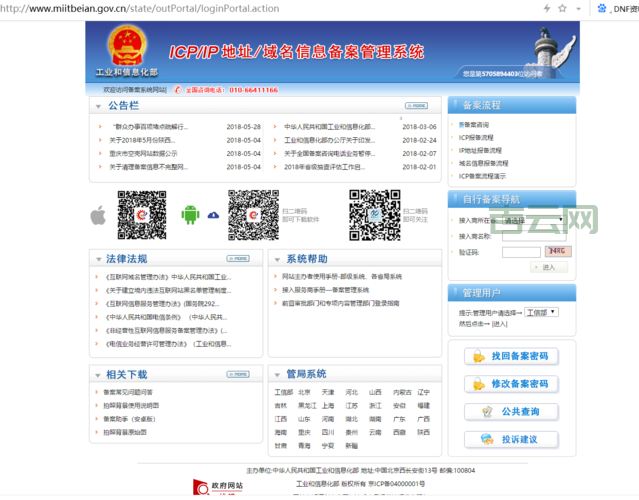Open announcement dated 2018-03-06
Screen dimensions: 639x500
329,127
